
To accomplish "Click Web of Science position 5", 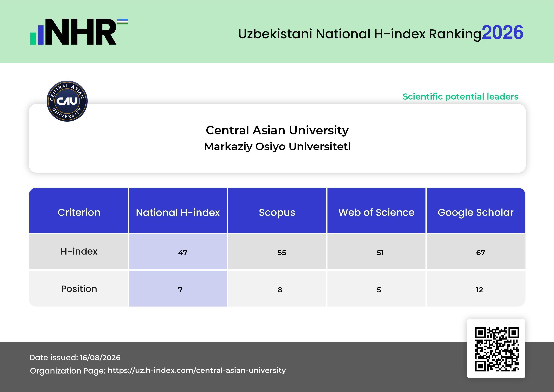I will tap(379, 290).
